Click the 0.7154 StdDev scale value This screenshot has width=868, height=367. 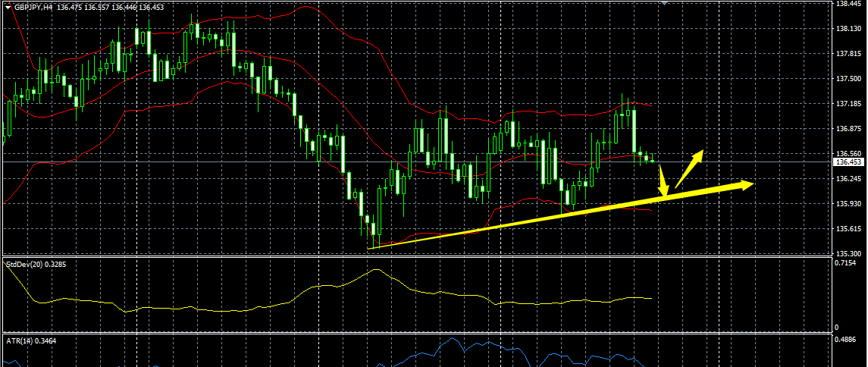[846, 263]
